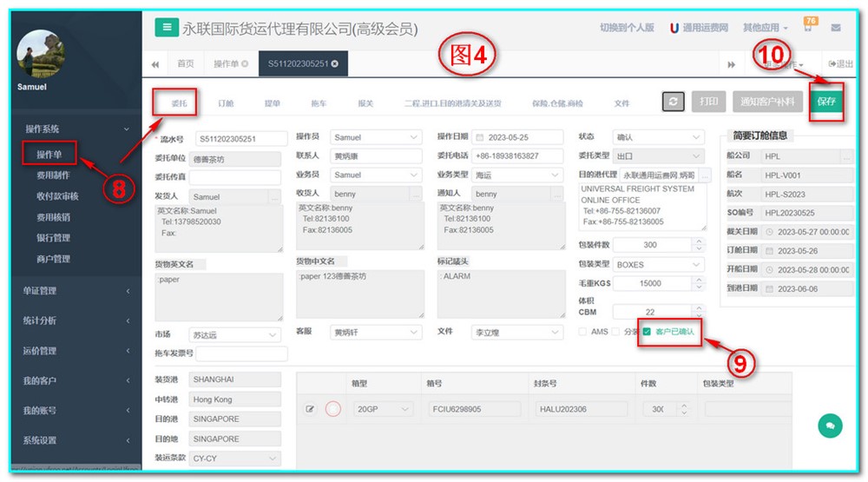
Task: Click the edit icon in container row
Action: pyautogui.click(x=310, y=409)
